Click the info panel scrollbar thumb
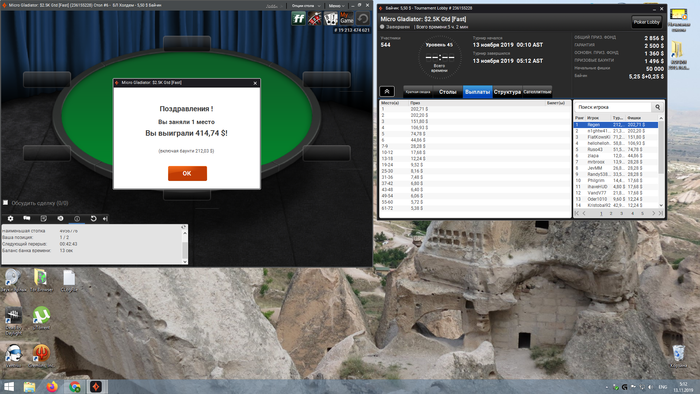This screenshot has height=394, width=700. pyautogui.click(x=184, y=250)
